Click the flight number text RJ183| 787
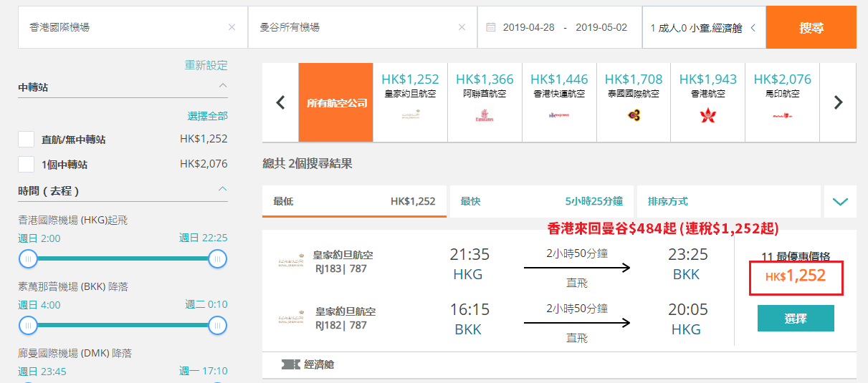 pyautogui.click(x=341, y=268)
